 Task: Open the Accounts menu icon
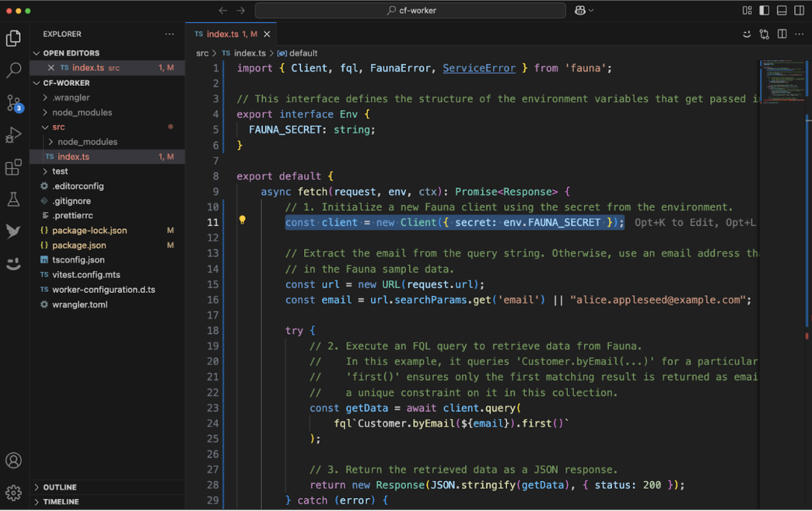click(13, 461)
